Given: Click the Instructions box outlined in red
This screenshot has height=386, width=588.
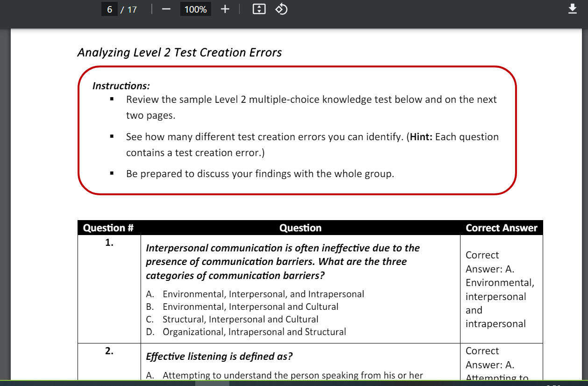Looking at the screenshot, I should (x=297, y=131).
